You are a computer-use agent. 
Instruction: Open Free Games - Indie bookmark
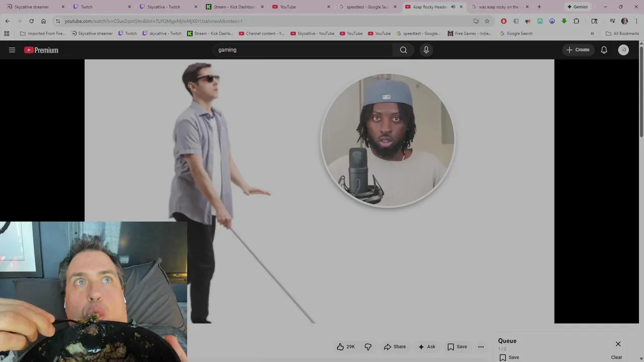coord(469,34)
